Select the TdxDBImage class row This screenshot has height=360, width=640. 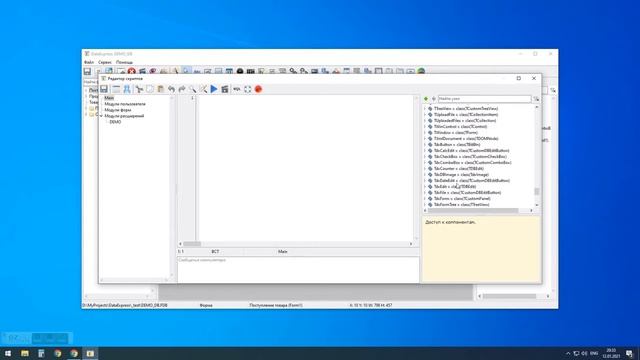pos(461,175)
